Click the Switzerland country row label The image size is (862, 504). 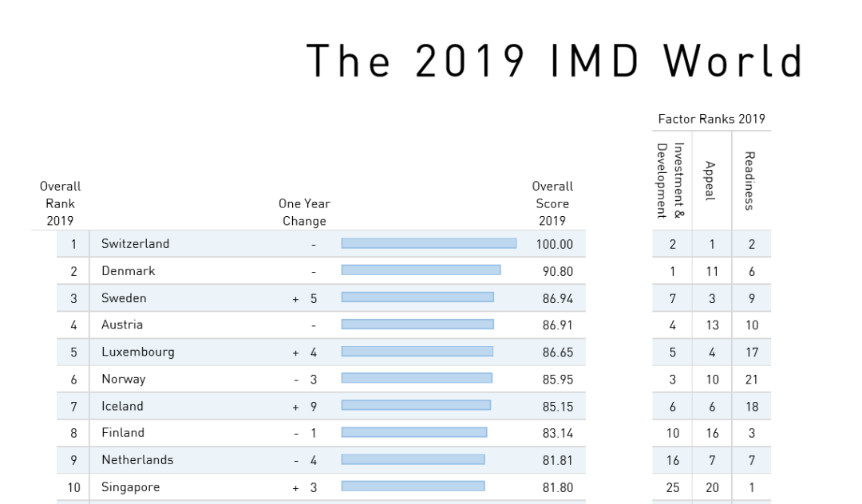pyautogui.click(x=135, y=244)
